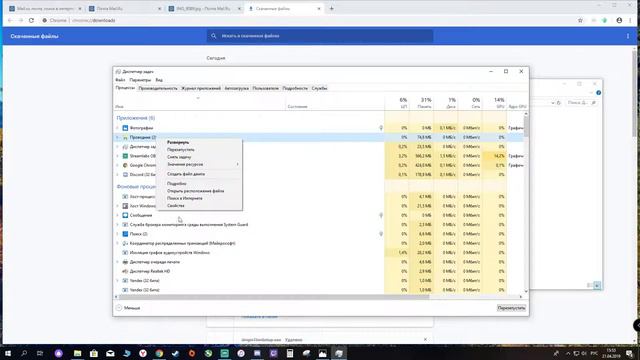640x360 pixels.
Task: Click the Discord process icon
Action: [125, 175]
